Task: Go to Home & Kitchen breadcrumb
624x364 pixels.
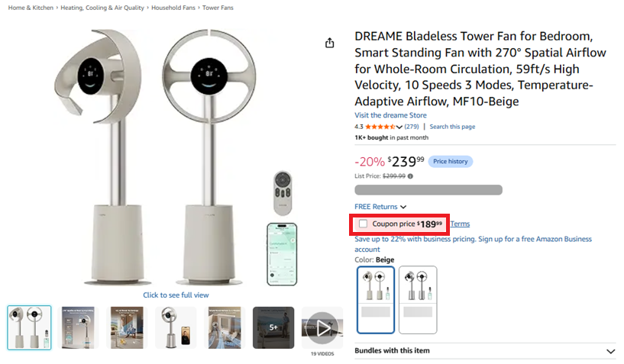Action: point(31,8)
